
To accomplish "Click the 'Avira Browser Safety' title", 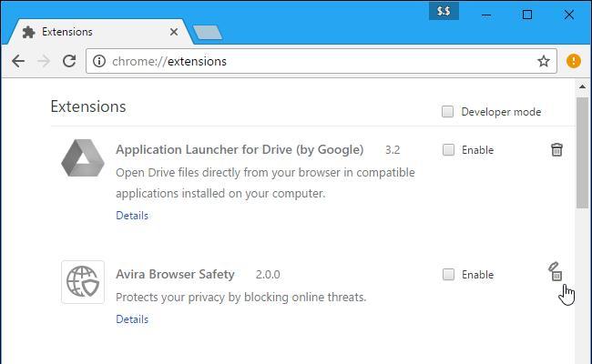I will (x=175, y=274).
